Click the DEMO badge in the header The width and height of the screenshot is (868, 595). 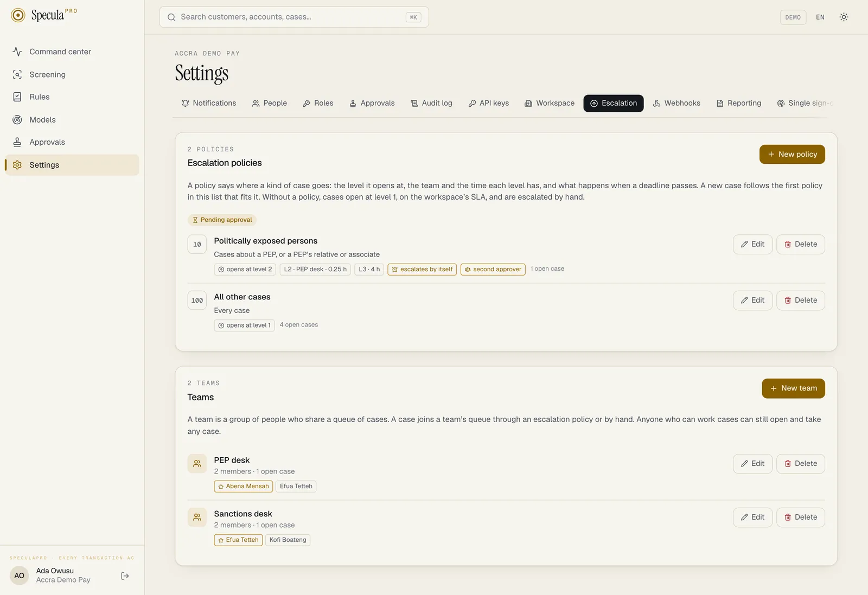(x=793, y=17)
